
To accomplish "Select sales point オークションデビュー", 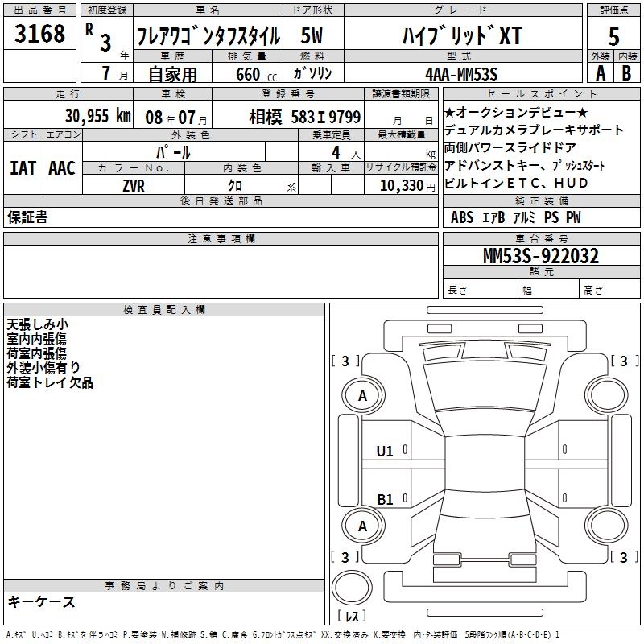I will click(516, 112).
